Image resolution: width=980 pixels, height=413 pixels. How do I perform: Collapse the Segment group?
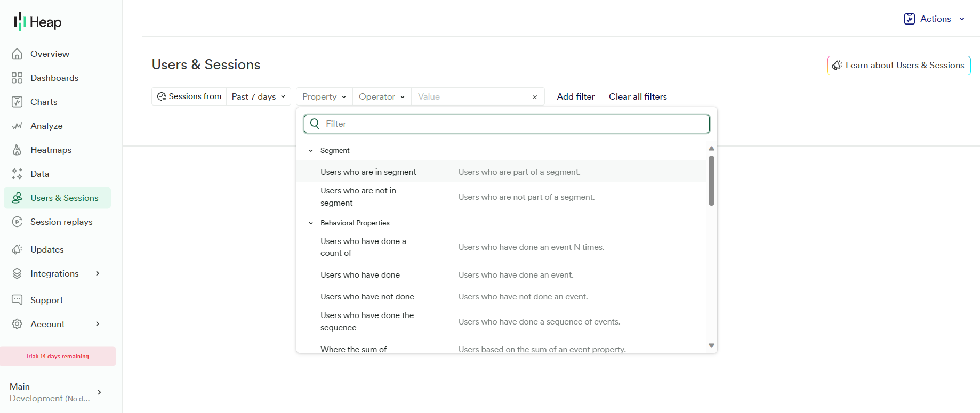tap(311, 151)
